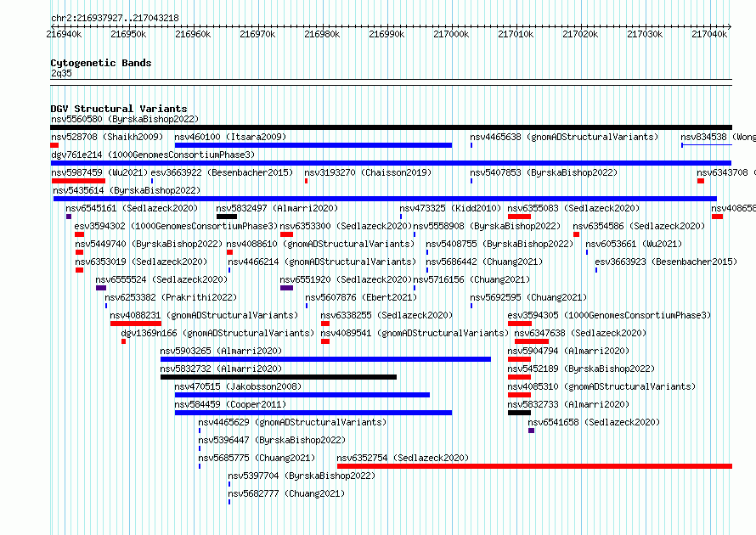Viewport: 756px width, 535px height.
Task: Select nsv5607876 (Ebert2021) label
Action: click(x=361, y=297)
